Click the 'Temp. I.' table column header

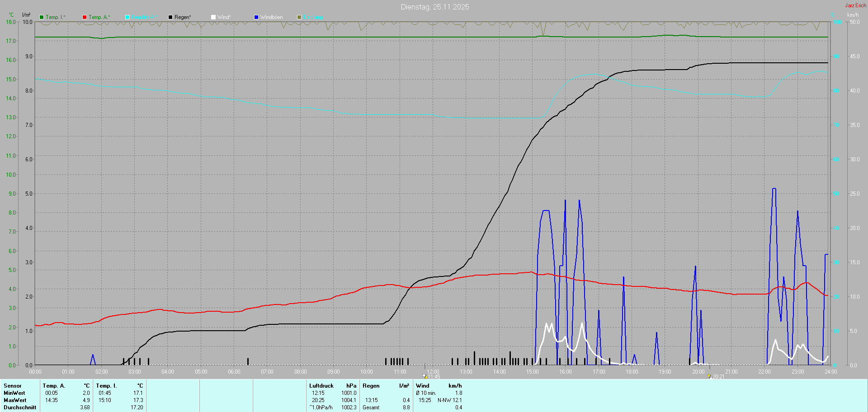pyautogui.click(x=106, y=386)
